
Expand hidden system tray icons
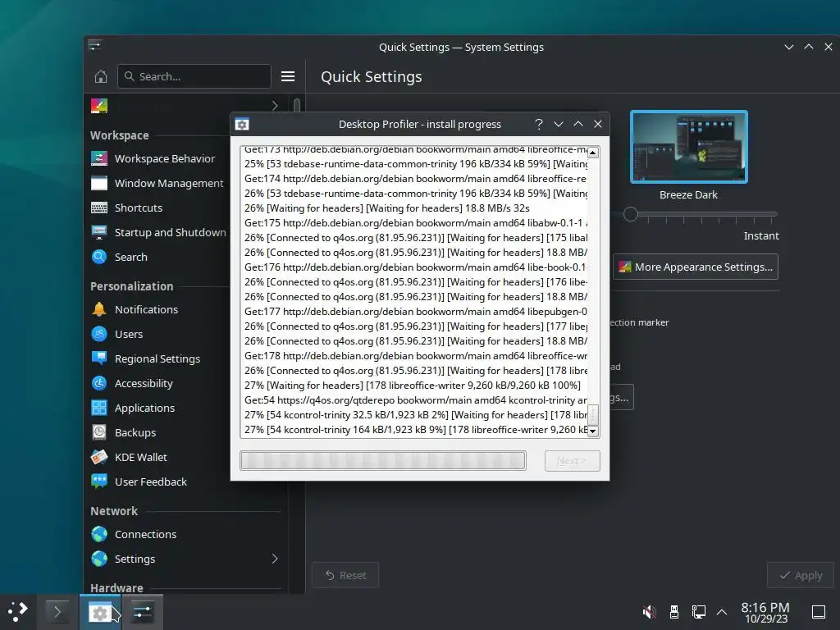click(x=722, y=612)
